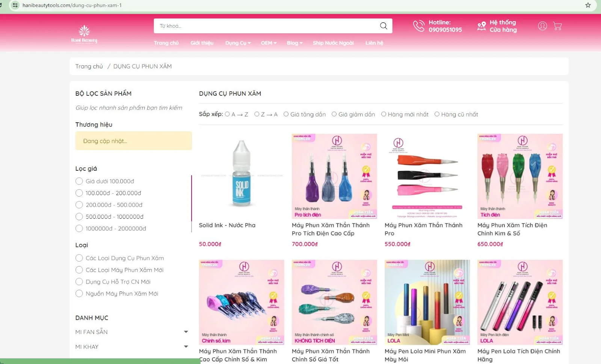The height and width of the screenshot is (364, 601).
Task: Click the search magnifier icon
Action: tap(383, 26)
